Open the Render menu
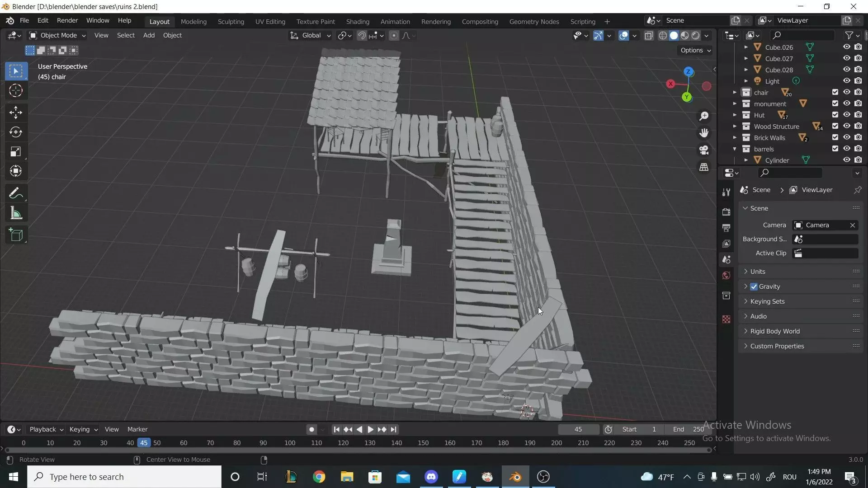868x488 pixels. [x=67, y=20]
